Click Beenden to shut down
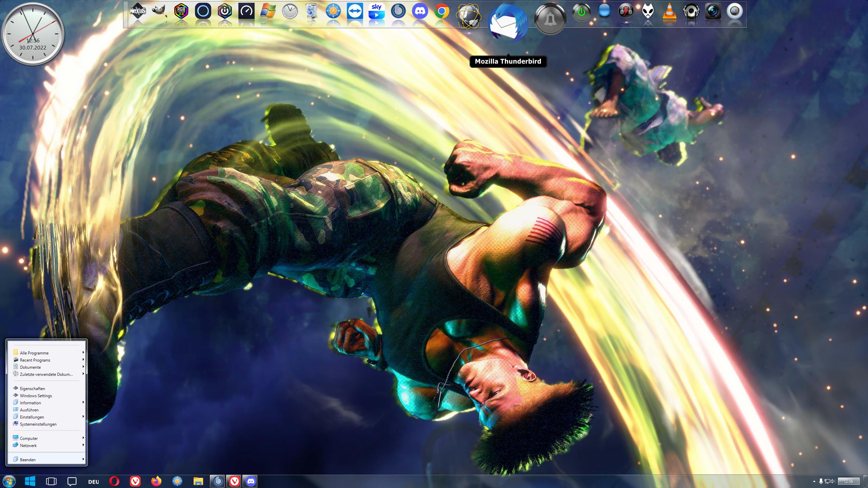This screenshot has width=868, height=488. tap(27, 460)
